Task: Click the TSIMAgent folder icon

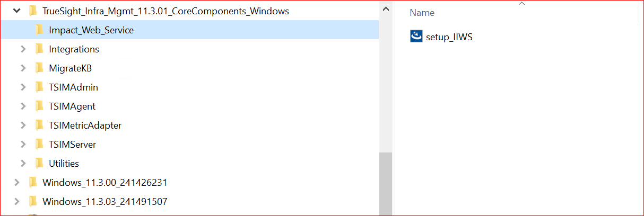Action: (39, 106)
